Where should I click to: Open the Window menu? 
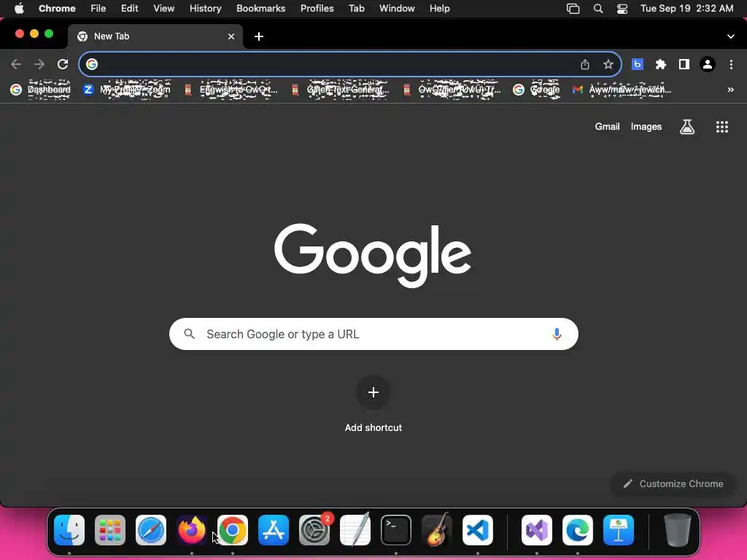click(x=397, y=9)
